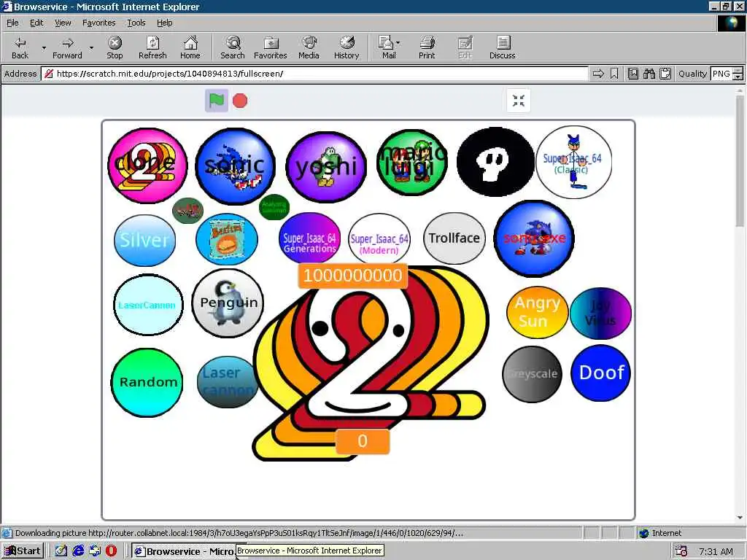Open the Help menu
The image size is (747, 560).
point(164,23)
